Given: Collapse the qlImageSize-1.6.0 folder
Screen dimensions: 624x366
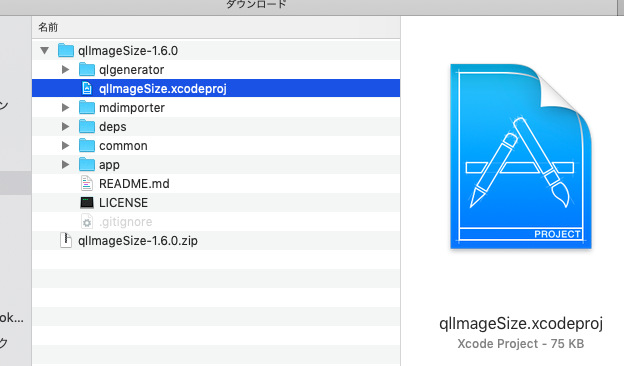Looking at the screenshot, I should pos(44,51).
